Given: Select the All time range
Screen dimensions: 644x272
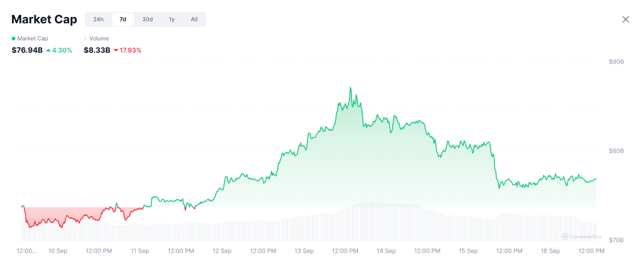Looking at the screenshot, I should pos(194,19).
